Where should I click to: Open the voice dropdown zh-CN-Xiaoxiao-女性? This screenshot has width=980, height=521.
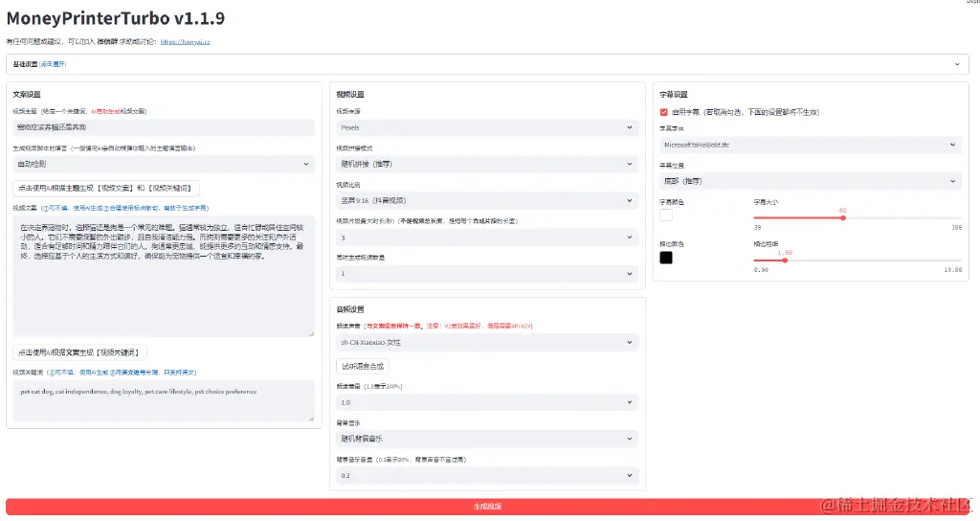pyautogui.click(x=487, y=343)
